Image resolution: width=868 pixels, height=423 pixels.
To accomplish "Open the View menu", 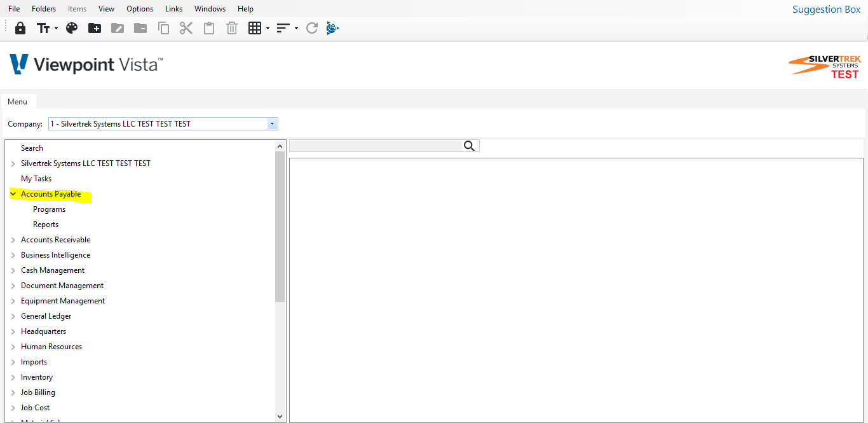I will [107, 9].
